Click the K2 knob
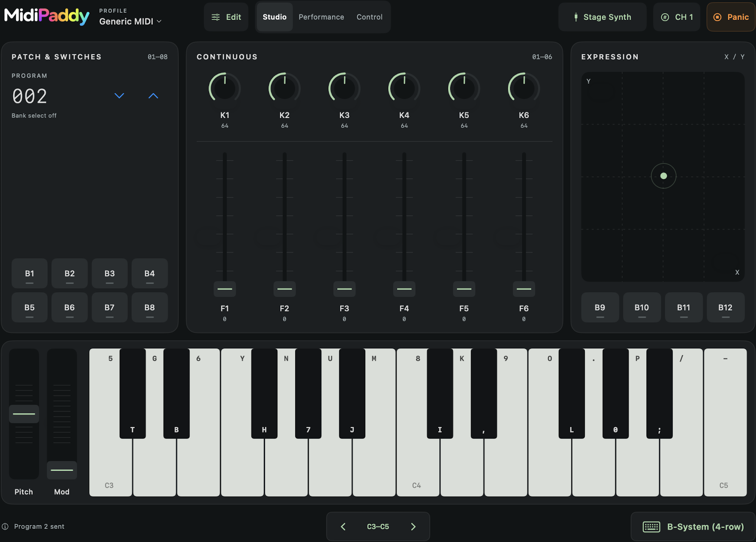 pyautogui.click(x=285, y=88)
